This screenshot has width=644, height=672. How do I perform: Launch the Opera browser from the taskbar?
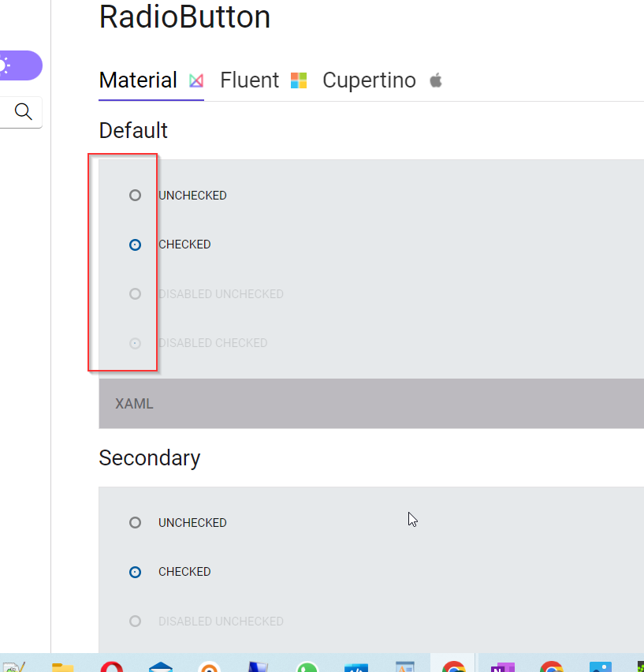pyautogui.click(x=112, y=666)
